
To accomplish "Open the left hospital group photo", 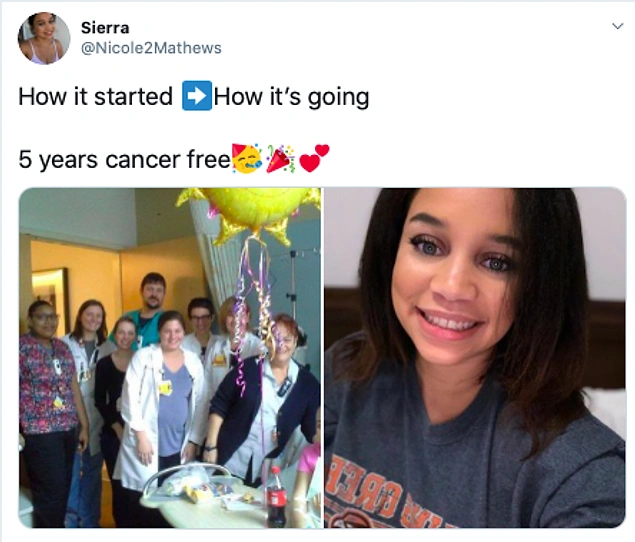I will (x=170, y=358).
